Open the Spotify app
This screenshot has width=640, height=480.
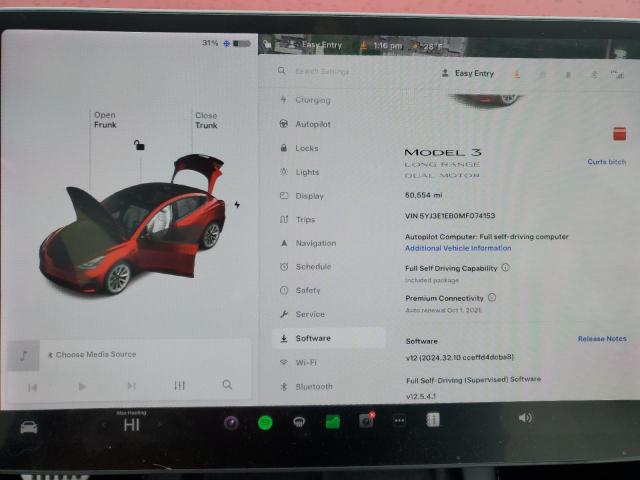pyautogui.click(x=265, y=422)
